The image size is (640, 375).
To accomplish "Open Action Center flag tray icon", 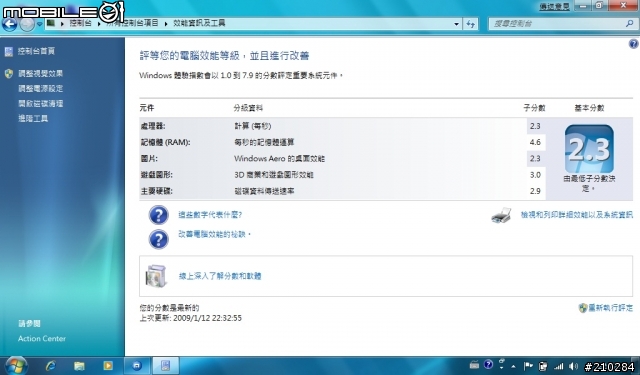I will click(x=528, y=366).
